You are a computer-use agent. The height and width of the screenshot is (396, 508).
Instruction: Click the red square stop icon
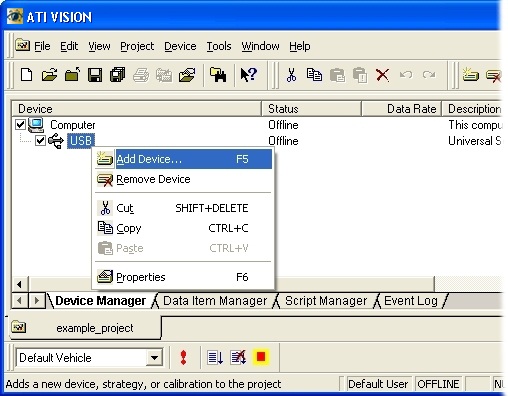261,357
